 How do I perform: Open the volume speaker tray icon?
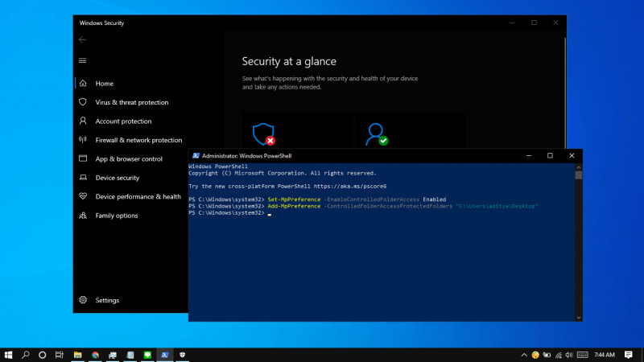tap(569, 355)
